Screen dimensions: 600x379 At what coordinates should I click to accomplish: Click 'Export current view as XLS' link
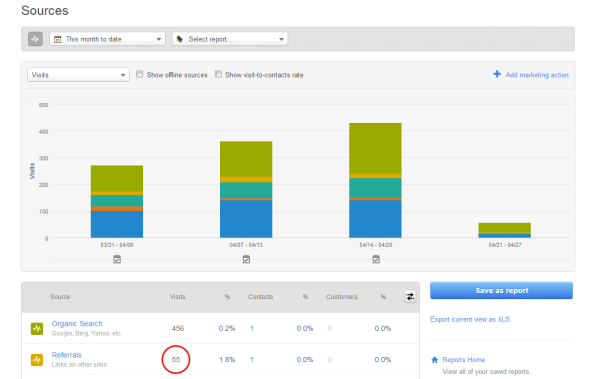pos(470,319)
